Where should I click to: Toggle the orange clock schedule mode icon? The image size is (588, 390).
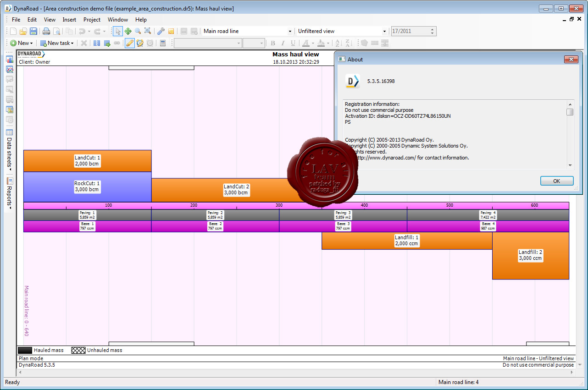pyautogui.click(x=140, y=43)
